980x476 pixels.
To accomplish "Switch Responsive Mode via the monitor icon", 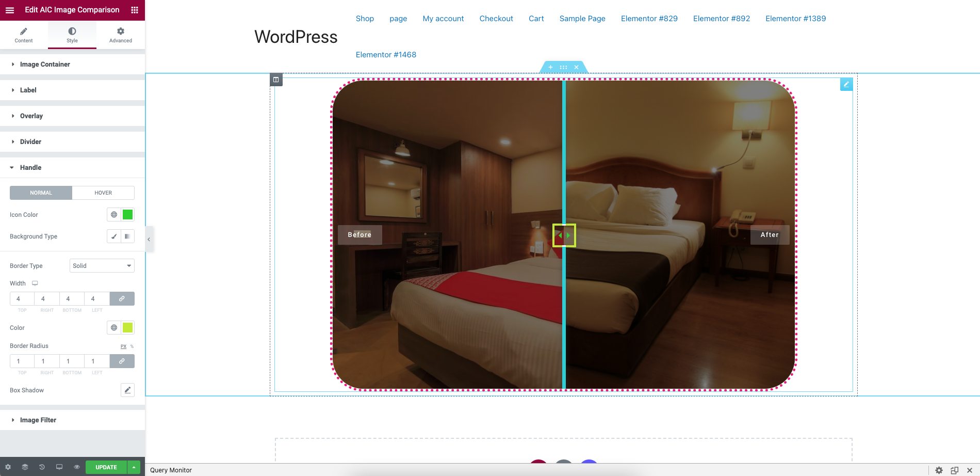I will [59, 467].
